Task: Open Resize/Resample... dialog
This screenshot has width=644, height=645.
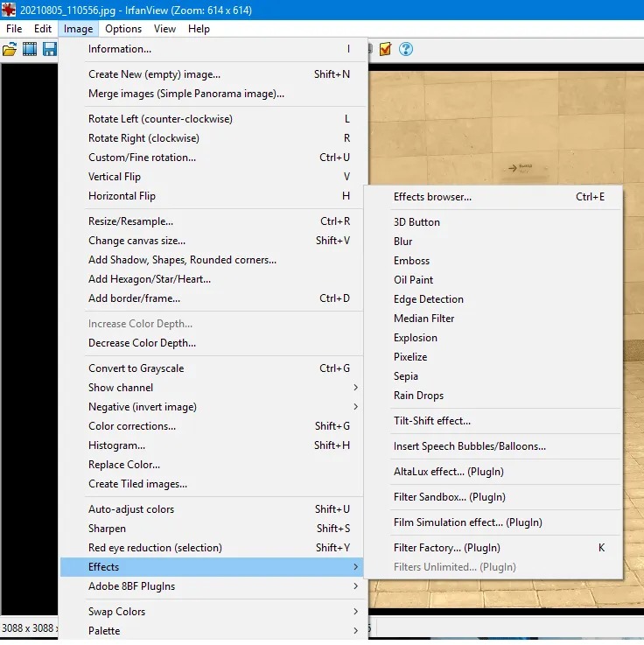Action: tap(212, 221)
